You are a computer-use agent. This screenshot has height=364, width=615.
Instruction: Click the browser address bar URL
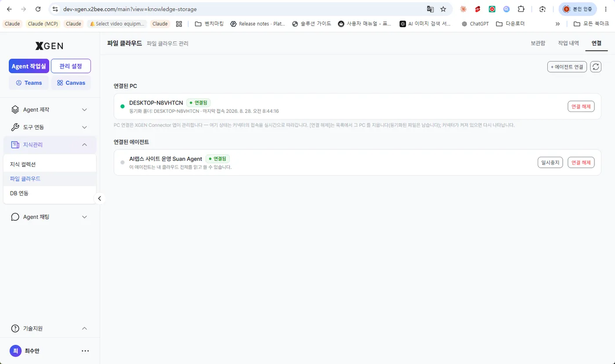(130, 9)
